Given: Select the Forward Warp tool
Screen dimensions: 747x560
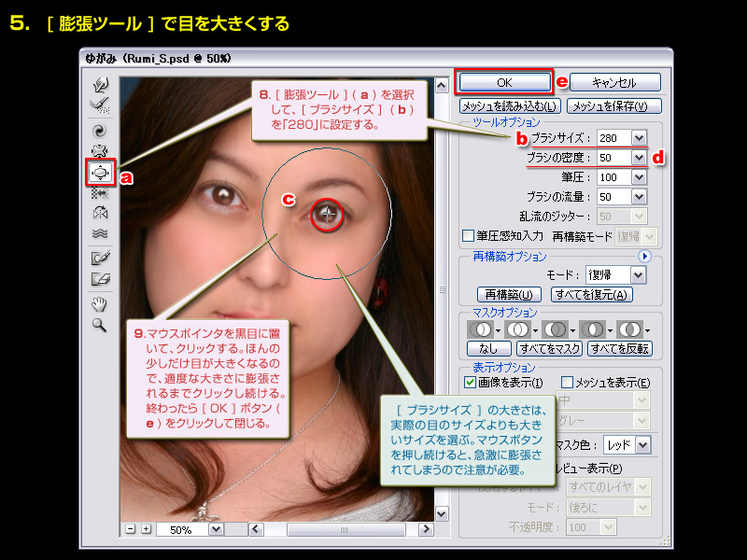Looking at the screenshot, I should (100, 85).
